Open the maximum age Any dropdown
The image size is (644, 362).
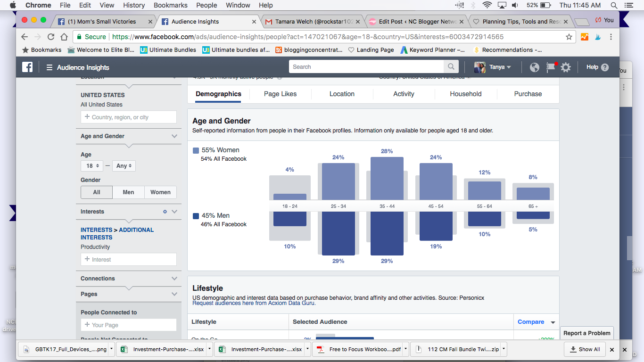tap(124, 166)
